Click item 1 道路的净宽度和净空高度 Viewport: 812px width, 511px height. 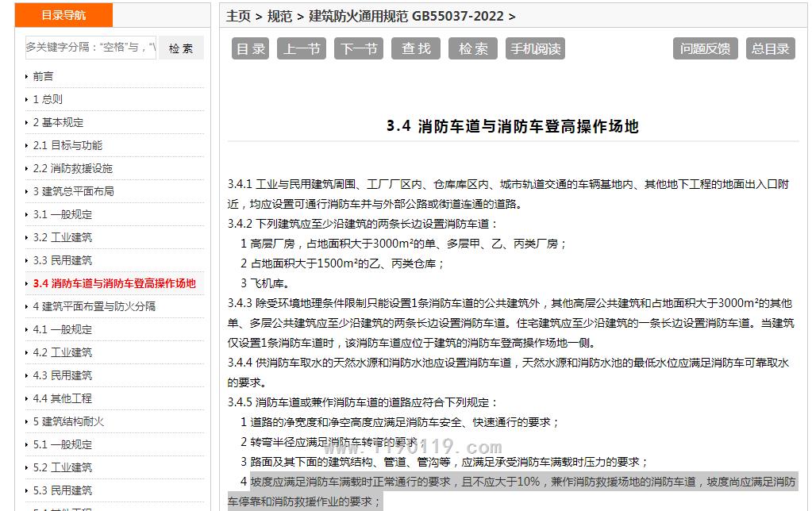click(400, 422)
